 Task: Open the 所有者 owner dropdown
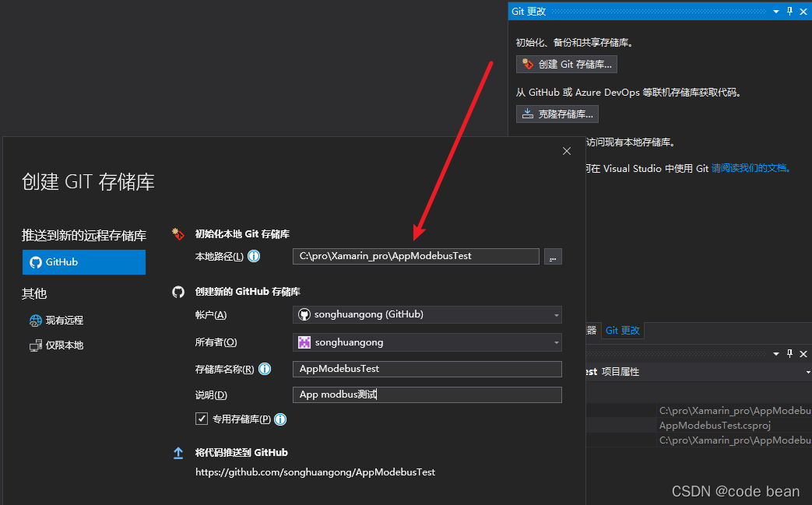click(556, 342)
